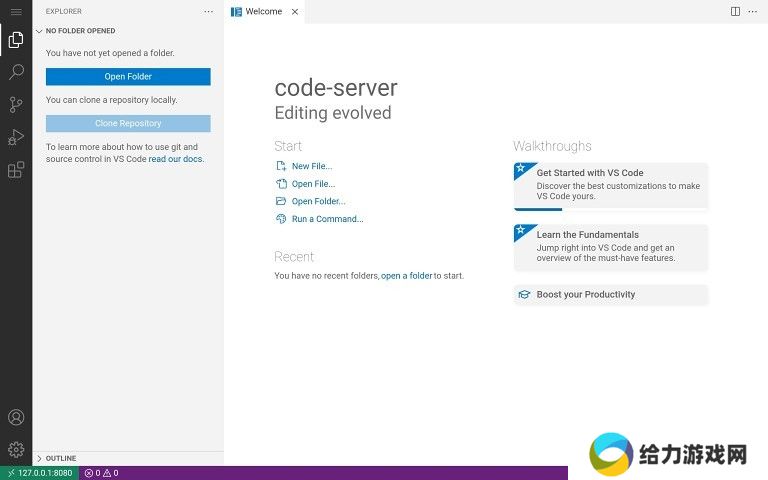Click the Recent heading
The width and height of the screenshot is (768, 480).
[294, 257]
